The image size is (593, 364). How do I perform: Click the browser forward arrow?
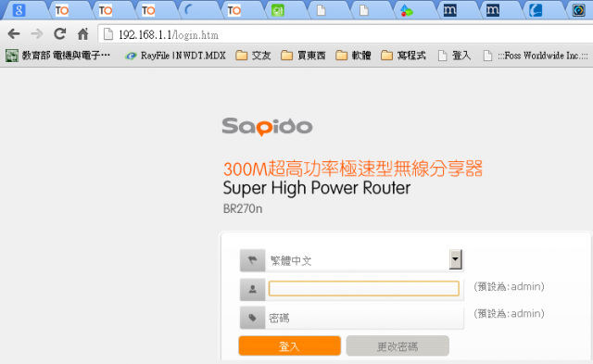point(37,34)
